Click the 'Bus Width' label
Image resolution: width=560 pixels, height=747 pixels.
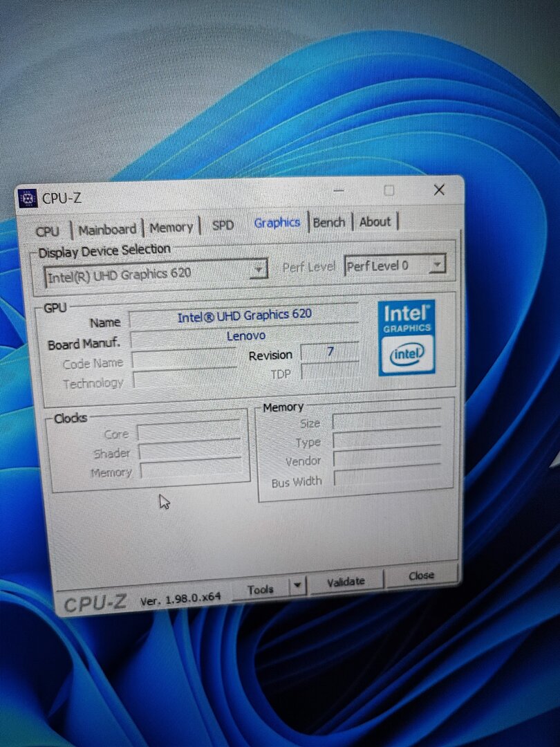point(297,482)
